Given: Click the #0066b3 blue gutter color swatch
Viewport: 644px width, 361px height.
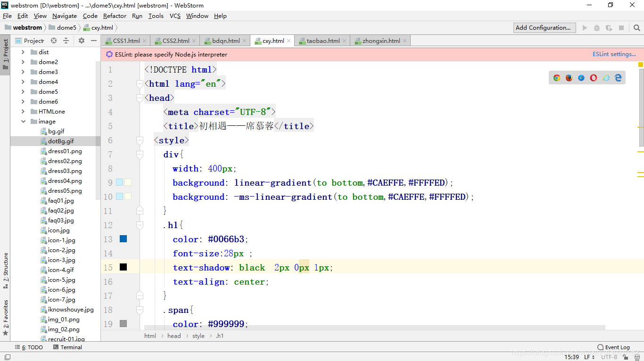Looking at the screenshot, I should [x=124, y=239].
